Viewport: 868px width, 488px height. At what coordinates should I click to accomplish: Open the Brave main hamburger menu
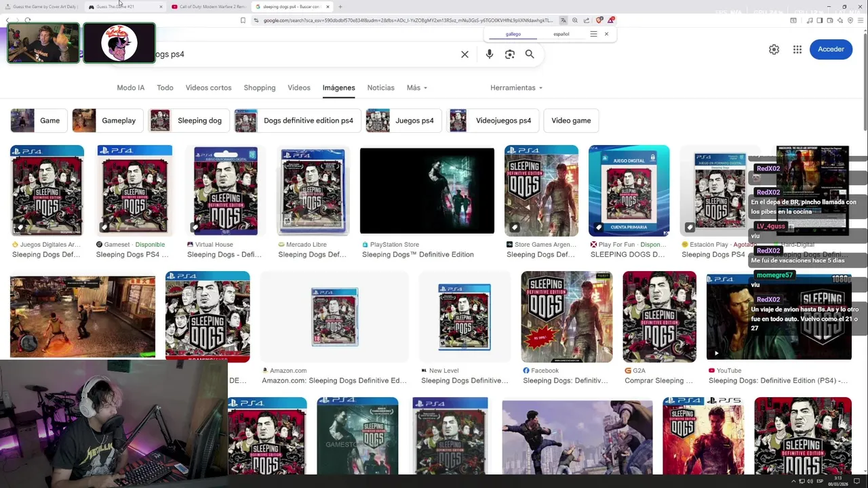pyautogui.click(x=861, y=20)
